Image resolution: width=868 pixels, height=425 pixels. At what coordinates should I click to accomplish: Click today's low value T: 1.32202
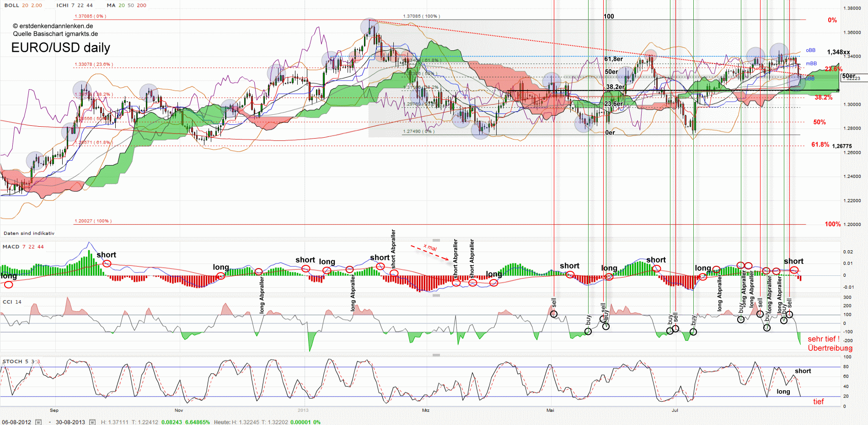pyautogui.click(x=275, y=422)
